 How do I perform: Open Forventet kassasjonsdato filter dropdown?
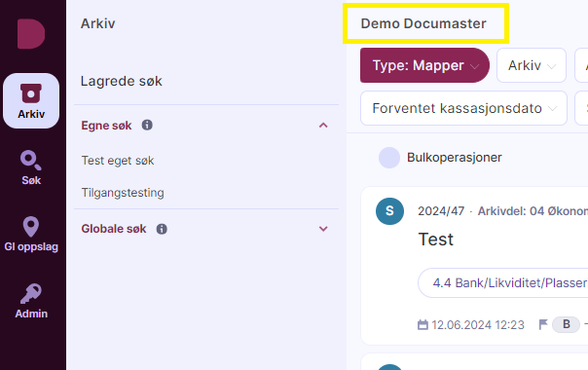463,108
